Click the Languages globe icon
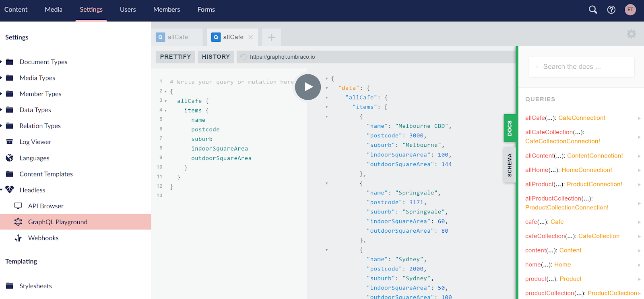This screenshot has width=644, height=299. (10, 158)
